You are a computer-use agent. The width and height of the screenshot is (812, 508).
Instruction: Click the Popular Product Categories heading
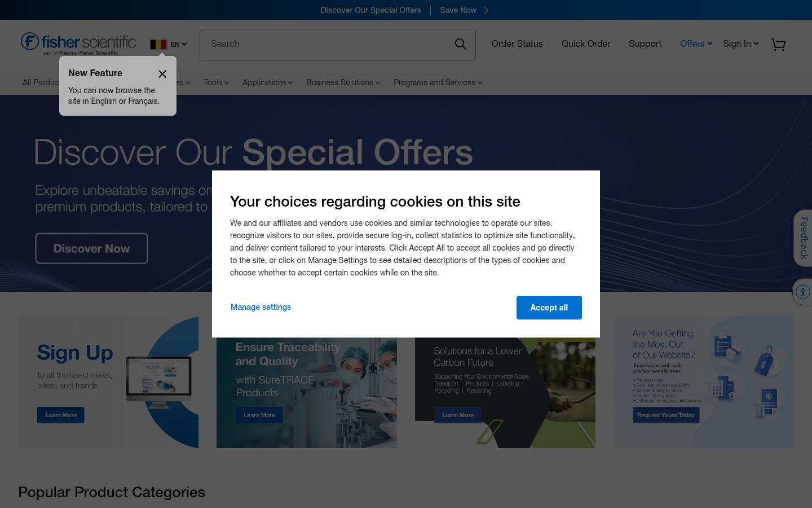coord(112,492)
